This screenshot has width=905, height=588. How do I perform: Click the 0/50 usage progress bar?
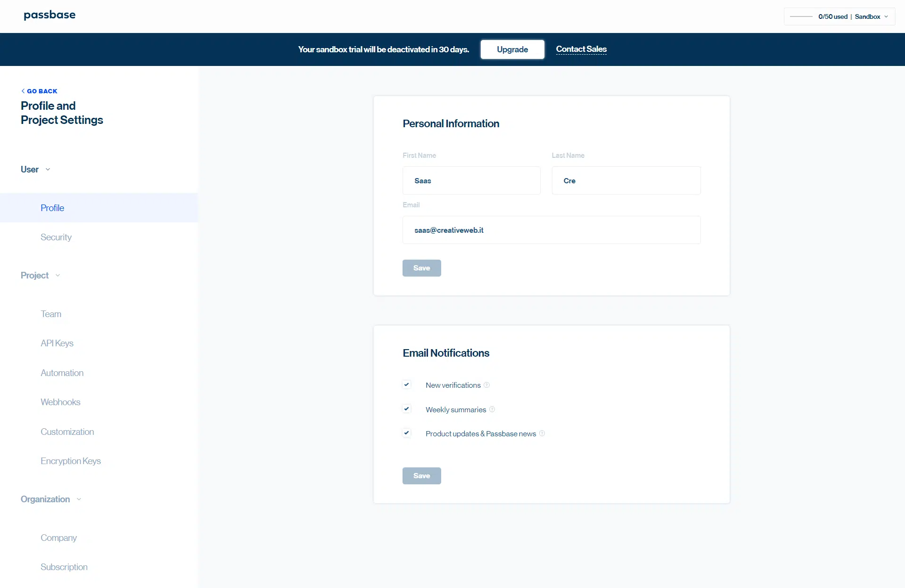(x=801, y=16)
